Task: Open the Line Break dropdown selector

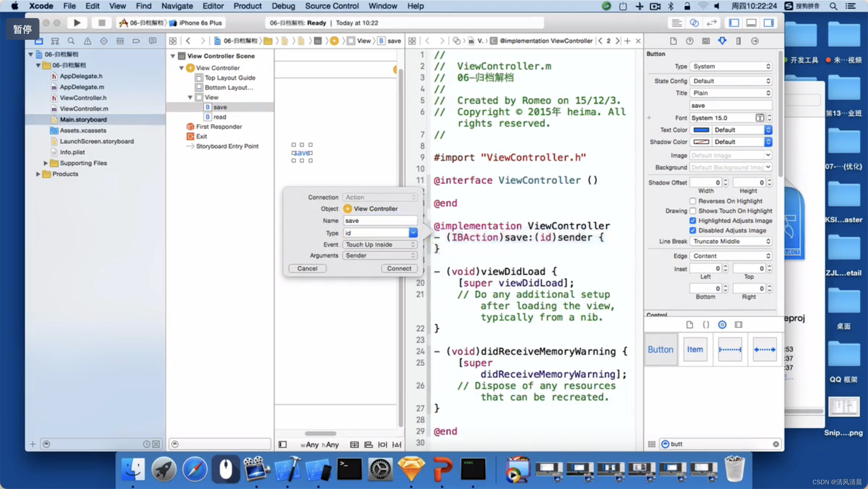Action: coord(730,241)
